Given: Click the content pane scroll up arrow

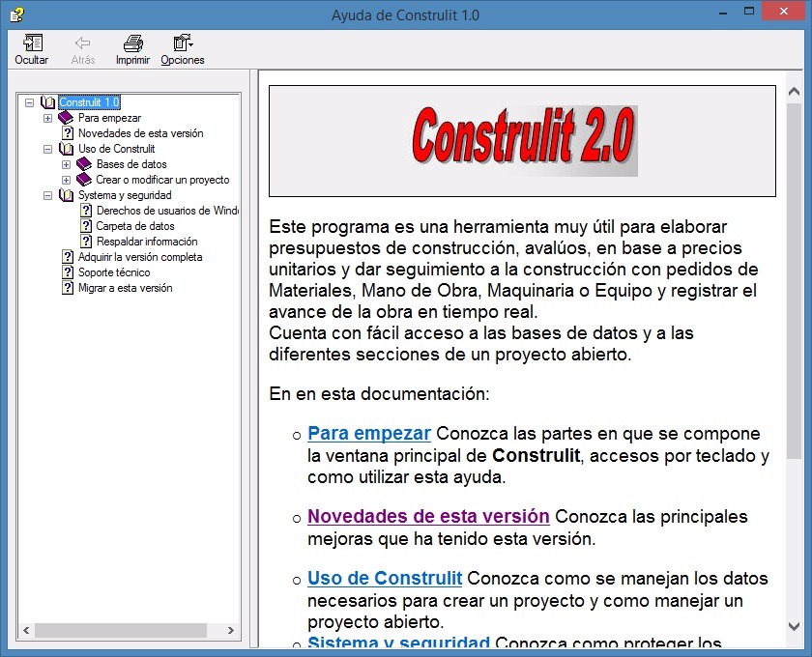Looking at the screenshot, I should tap(794, 92).
